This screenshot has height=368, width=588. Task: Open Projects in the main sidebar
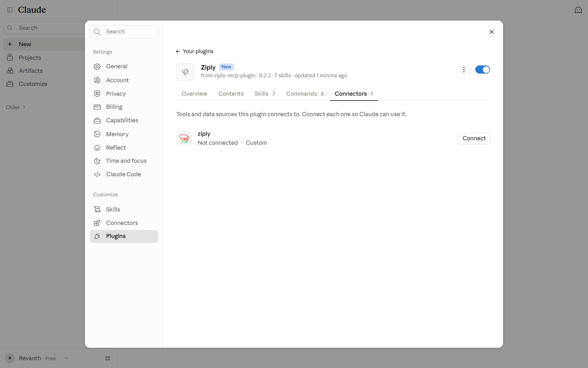44,58
